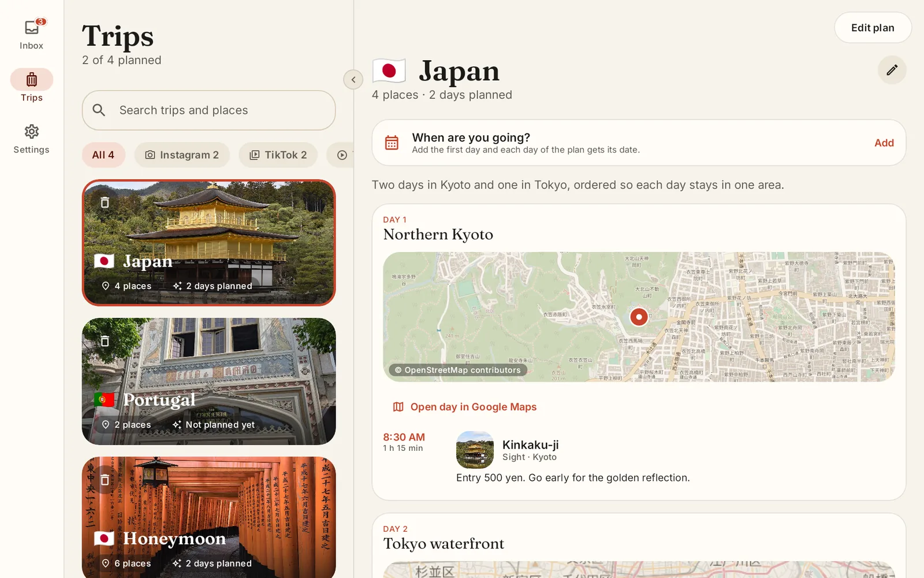924x578 pixels.
Task: Click the 8:30 AM start time
Action: click(404, 437)
